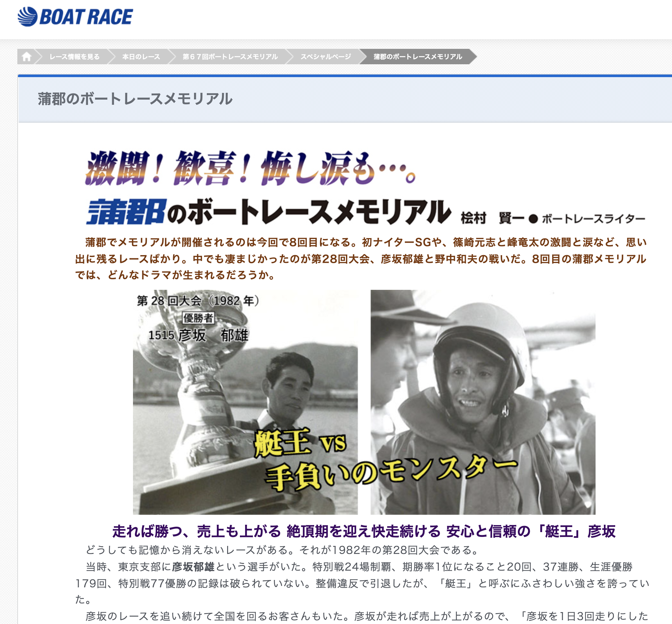Go to home via breadcrumb house icon
Screen dimensions: 672x624
click(27, 56)
